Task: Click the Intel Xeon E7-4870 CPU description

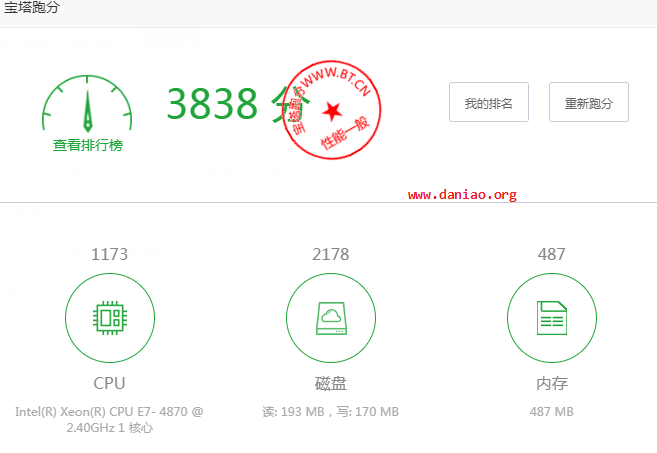Action: 109,419
